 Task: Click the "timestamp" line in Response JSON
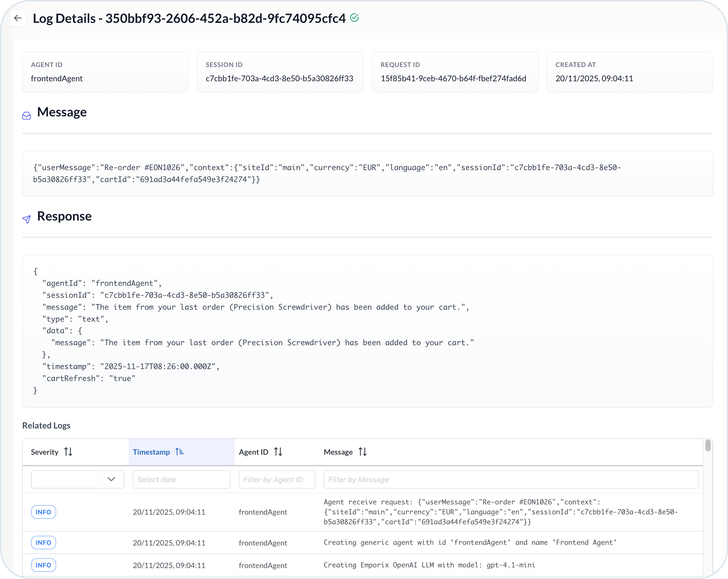tap(131, 366)
